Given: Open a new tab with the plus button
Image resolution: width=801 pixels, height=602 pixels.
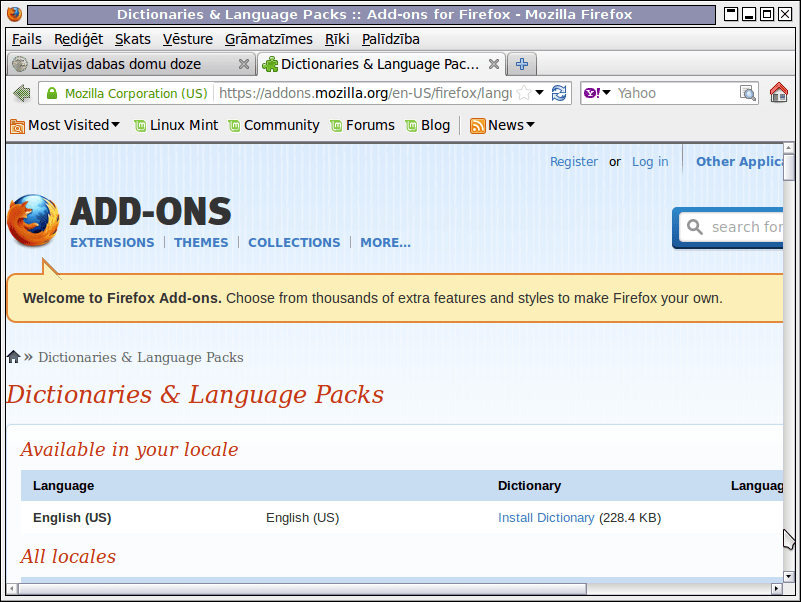Looking at the screenshot, I should tap(522, 64).
